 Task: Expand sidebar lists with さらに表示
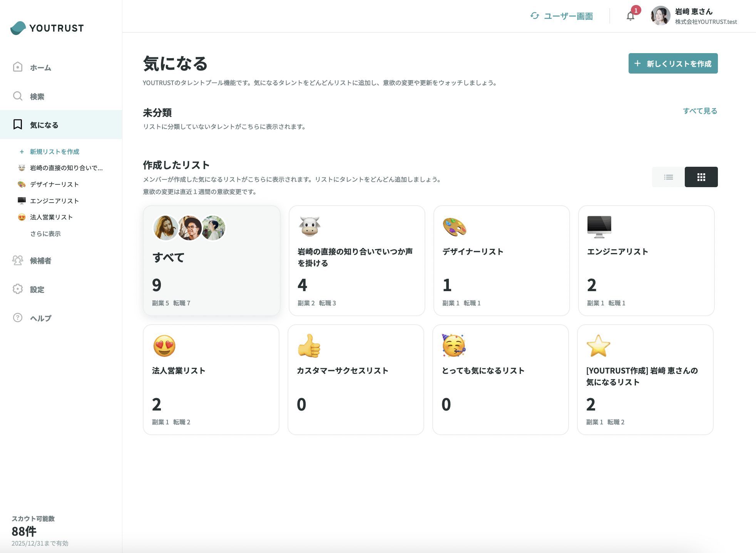[x=45, y=234]
